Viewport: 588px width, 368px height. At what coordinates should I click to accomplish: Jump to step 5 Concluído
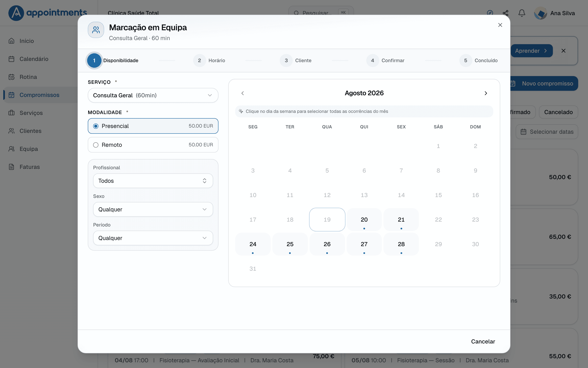[x=478, y=60]
